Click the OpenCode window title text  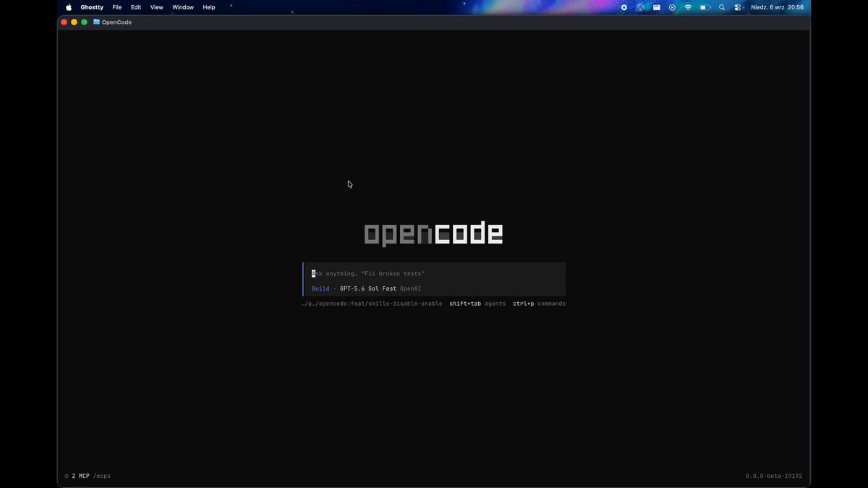click(x=116, y=22)
